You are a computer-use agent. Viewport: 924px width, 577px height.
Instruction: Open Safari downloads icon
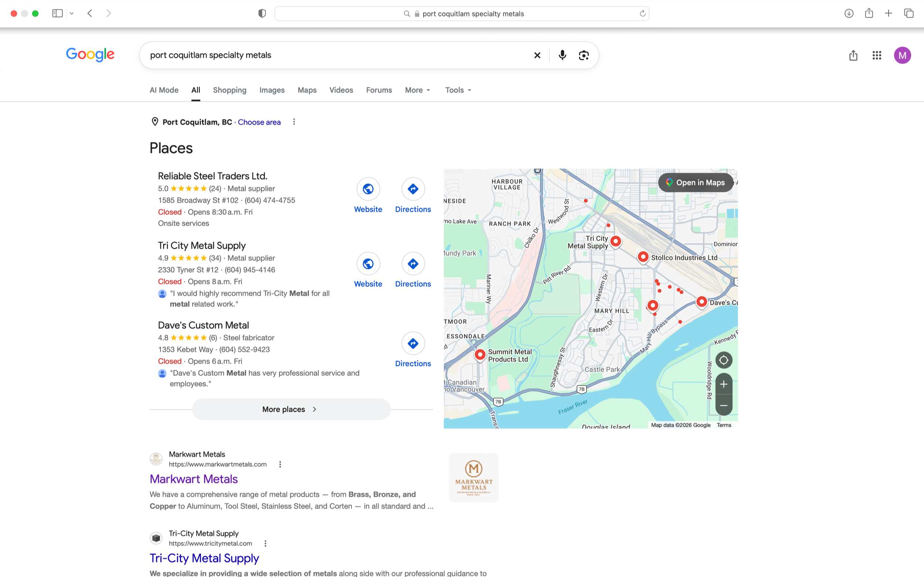(849, 13)
